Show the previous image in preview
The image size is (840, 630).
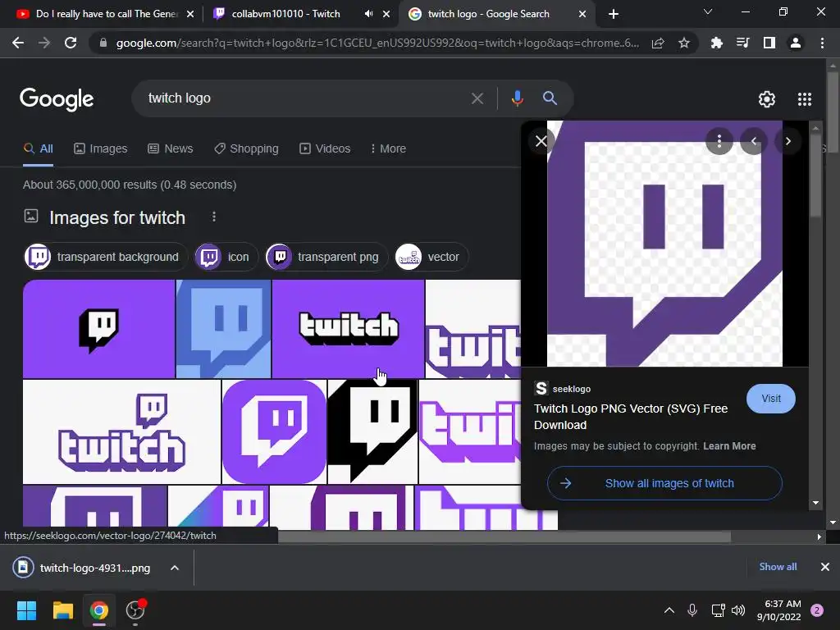click(754, 141)
